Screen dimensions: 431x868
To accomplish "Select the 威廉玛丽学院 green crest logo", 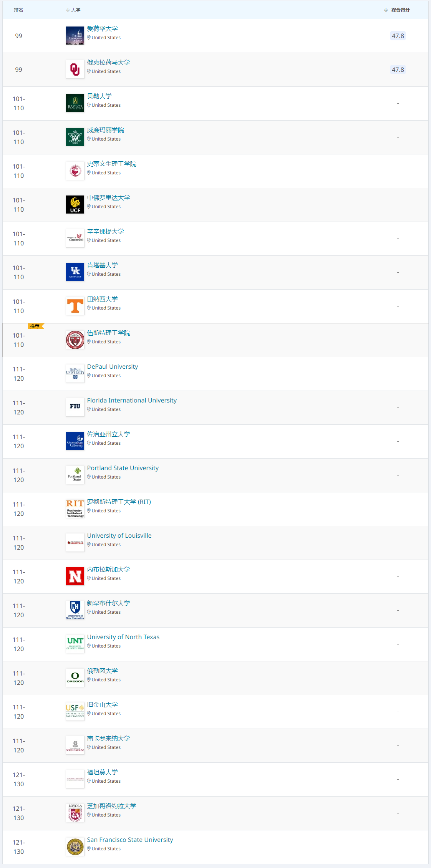I will point(75,137).
